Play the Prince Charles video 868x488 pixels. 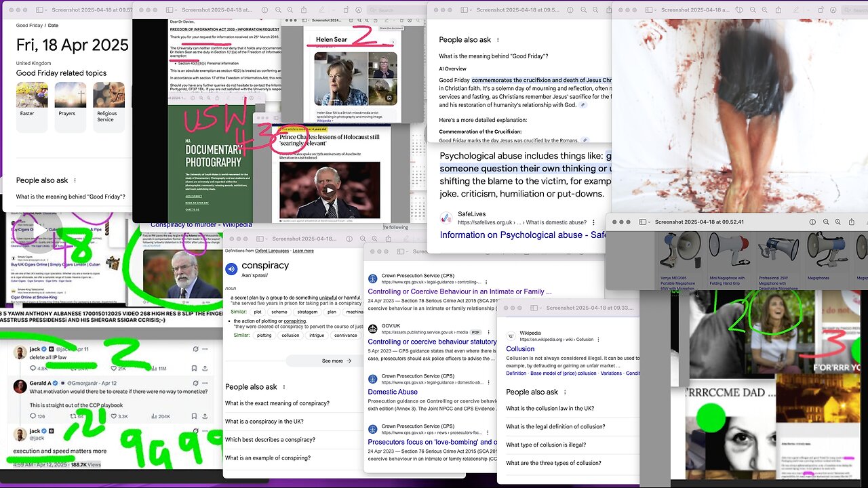(x=330, y=190)
